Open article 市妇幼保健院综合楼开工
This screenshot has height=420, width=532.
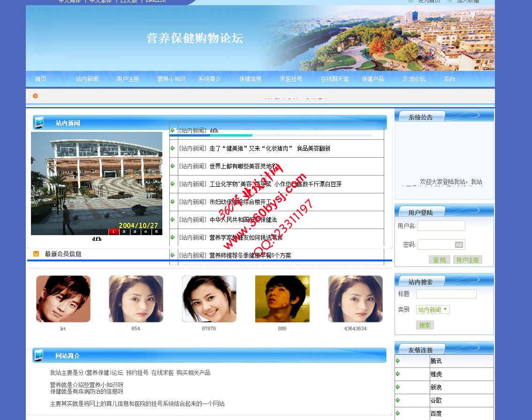[240, 202]
